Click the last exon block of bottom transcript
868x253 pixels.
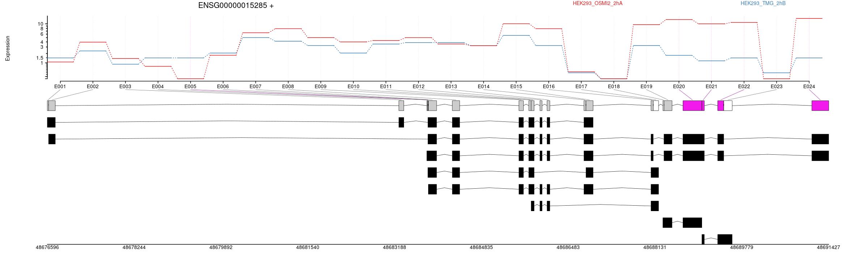click(x=725, y=239)
